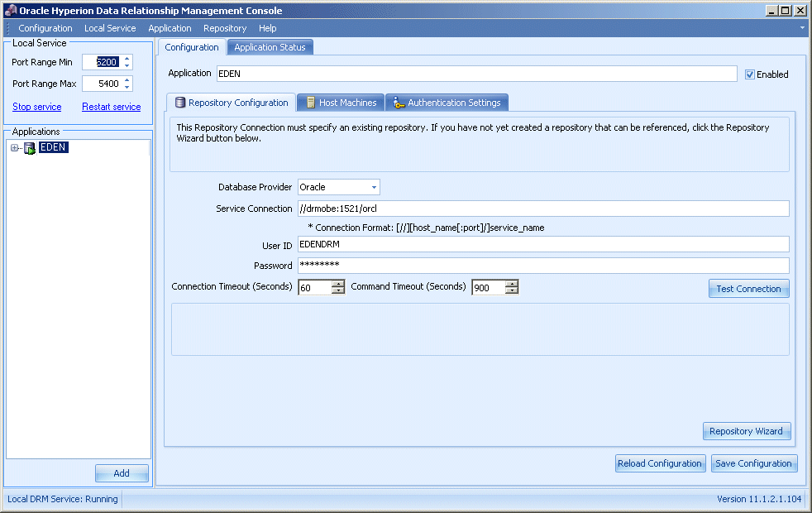Click the Reload Configuration button
Viewport: 812px width, 513px height.
pyautogui.click(x=659, y=463)
